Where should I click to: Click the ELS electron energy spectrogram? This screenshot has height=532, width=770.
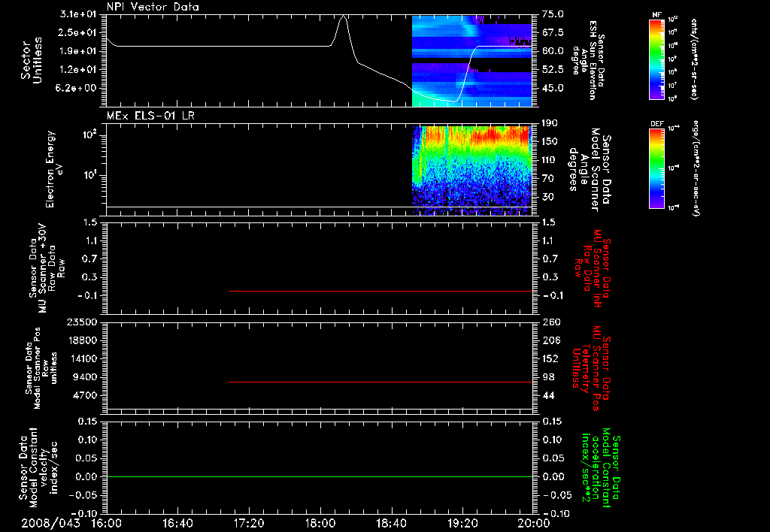(472, 170)
